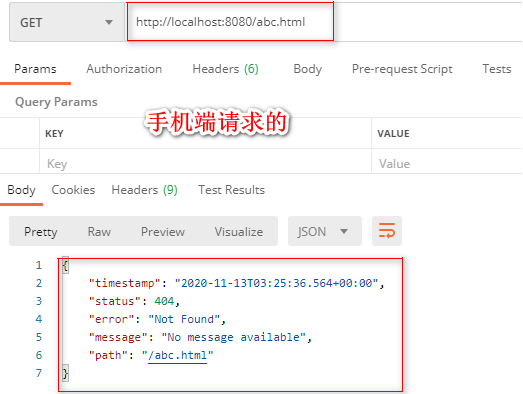This screenshot has width=523, height=394.
Task: Select the Raw view button
Action: (99, 232)
